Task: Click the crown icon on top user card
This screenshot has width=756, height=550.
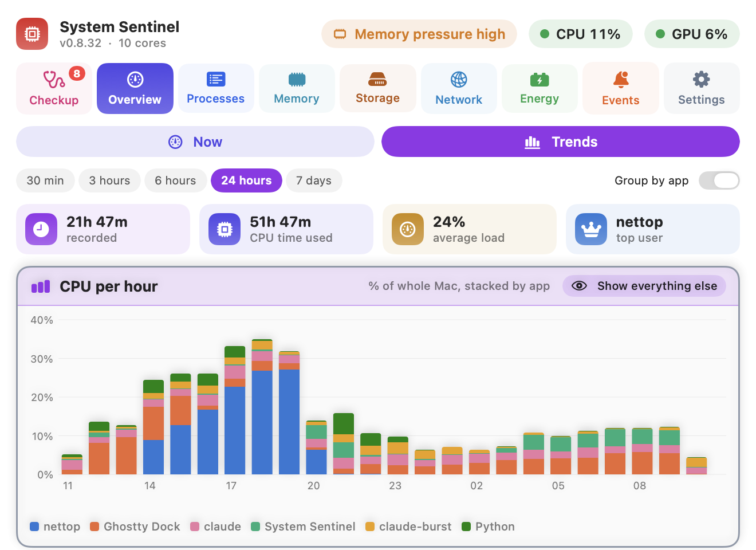Action: [x=591, y=229]
